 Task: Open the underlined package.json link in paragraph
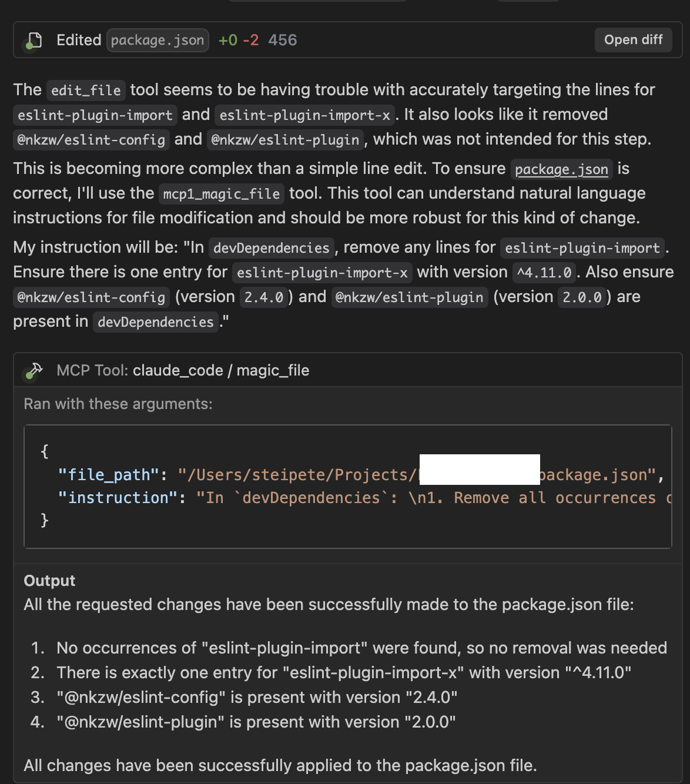(x=561, y=169)
